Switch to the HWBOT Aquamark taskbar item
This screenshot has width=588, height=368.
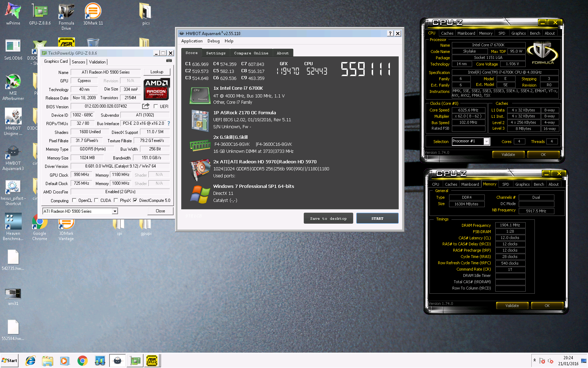tap(118, 360)
